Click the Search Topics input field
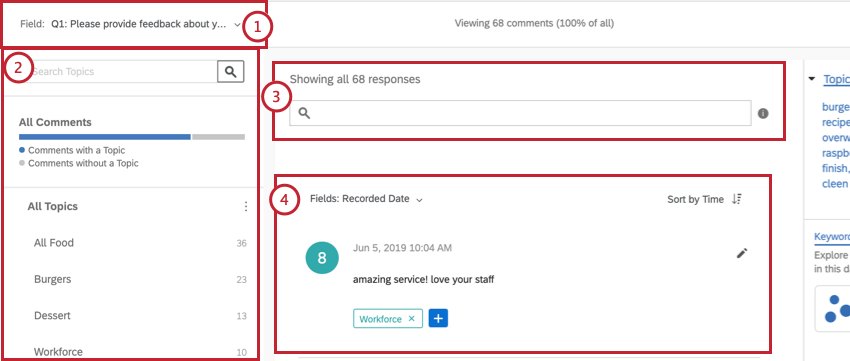The width and height of the screenshot is (850, 361). [x=123, y=72]
